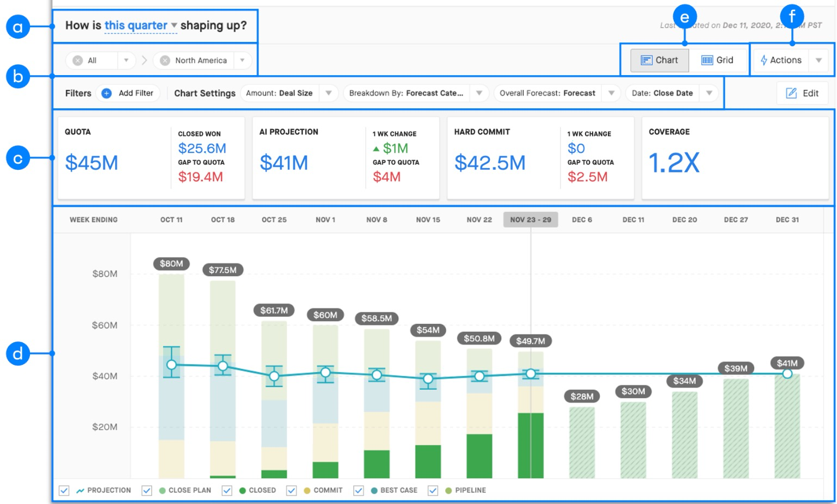The width and height of the screenshot is (837, 504).
Task: Click the Edit pencil icon
Action: (791, 93)
